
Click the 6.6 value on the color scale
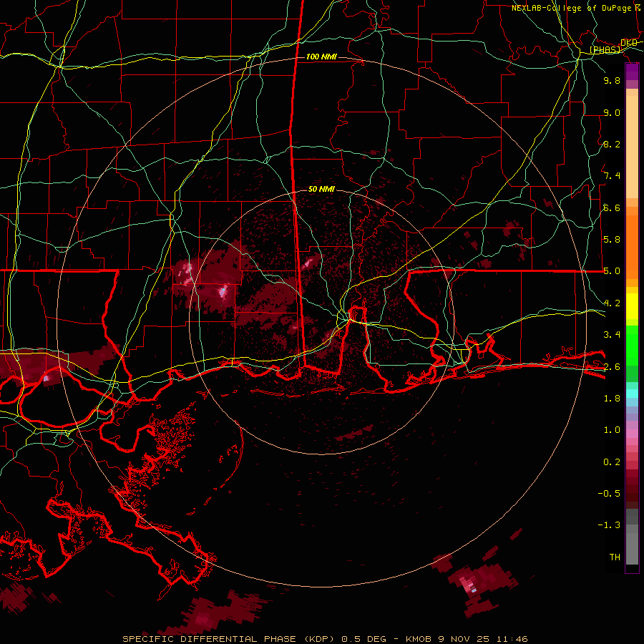[x=612, y=208]
